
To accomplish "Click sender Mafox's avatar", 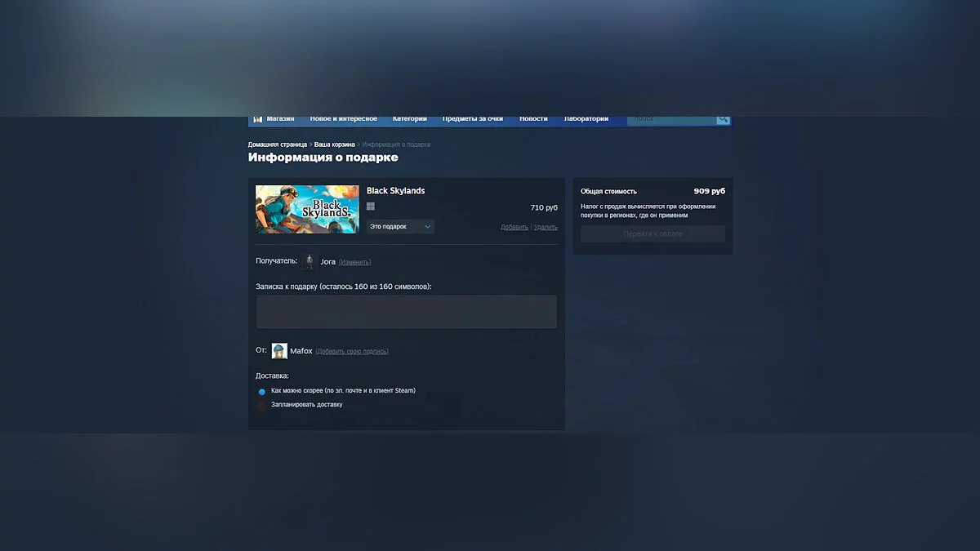I will click(x=279, y=351).
